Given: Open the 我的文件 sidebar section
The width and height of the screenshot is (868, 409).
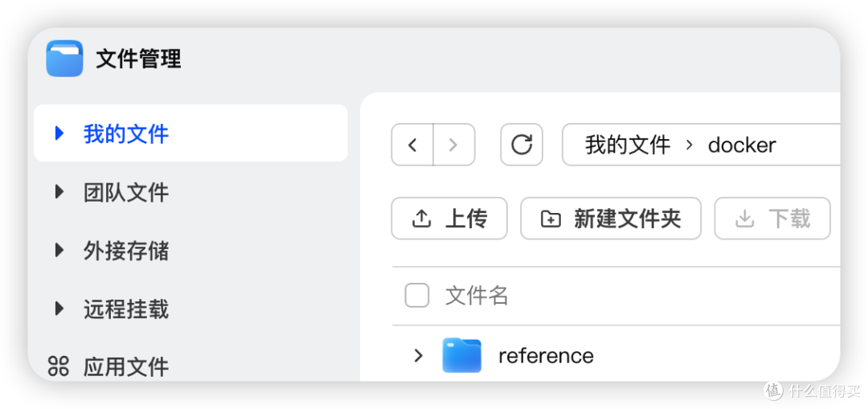Looking at the screenshot, I should pos(190,133).
